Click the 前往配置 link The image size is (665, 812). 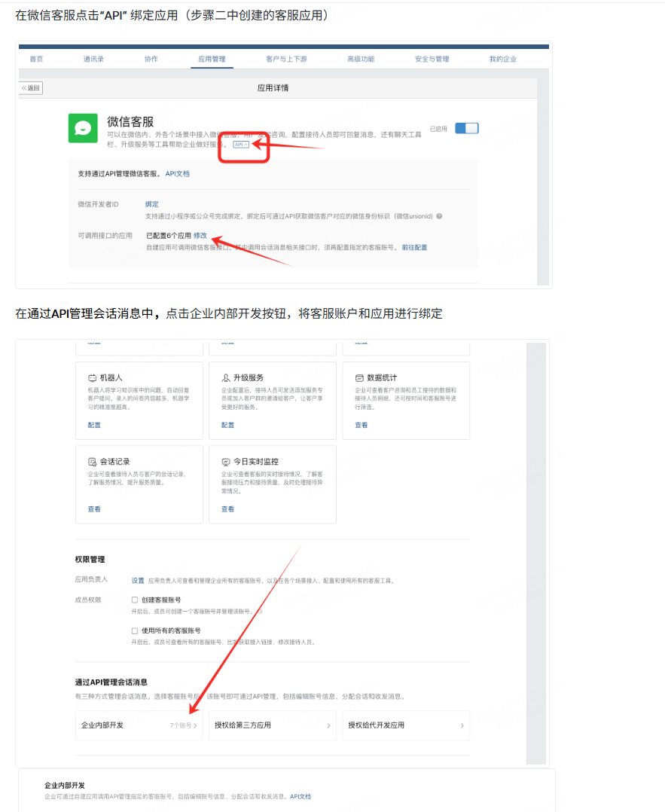[414, 247]
